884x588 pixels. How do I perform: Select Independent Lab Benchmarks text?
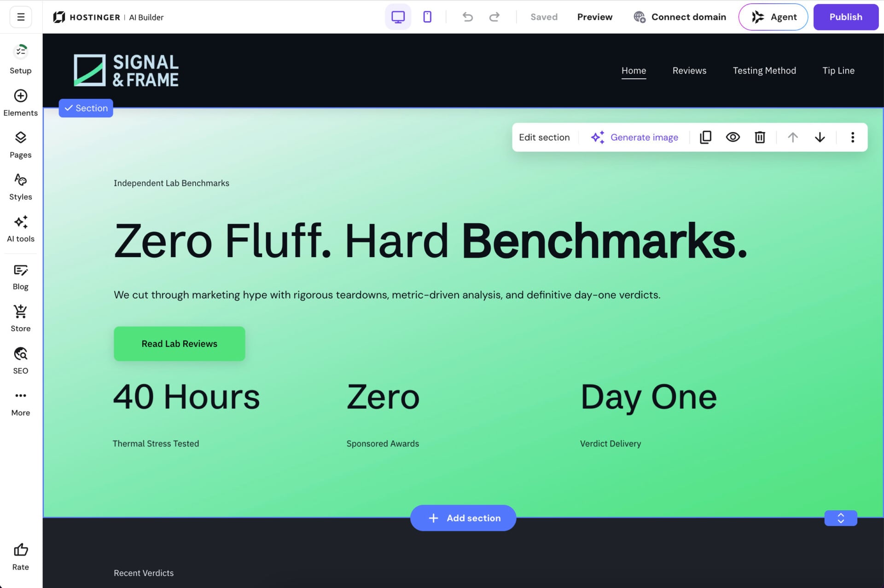pyautogui.click(x=171, y=183)
